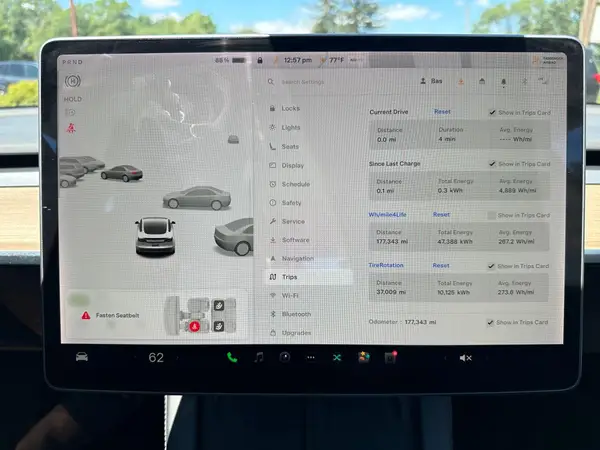Image resolution: width=600 pixels, height=450 pixels.
Task: Tap the Fasten Seatbelt alert message
Action: pyautogui.click(x=117, y=315)
